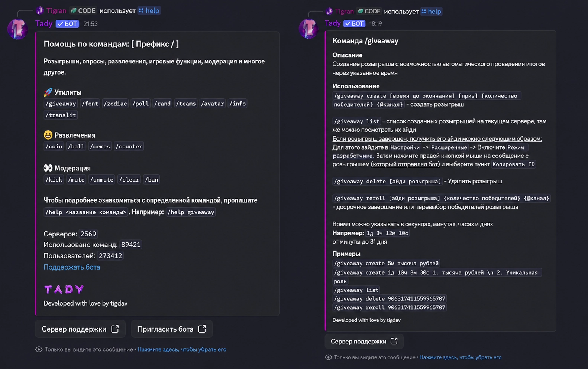588x369 pixels.
Task: Click the help command tag in right header
Action: pyautogui.click(x=431, y=12)
